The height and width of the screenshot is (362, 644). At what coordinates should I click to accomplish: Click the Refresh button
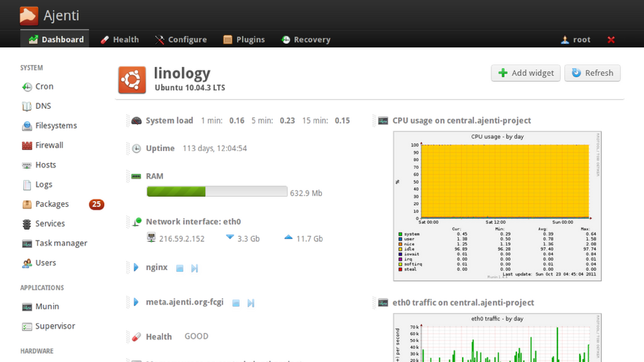592,73
